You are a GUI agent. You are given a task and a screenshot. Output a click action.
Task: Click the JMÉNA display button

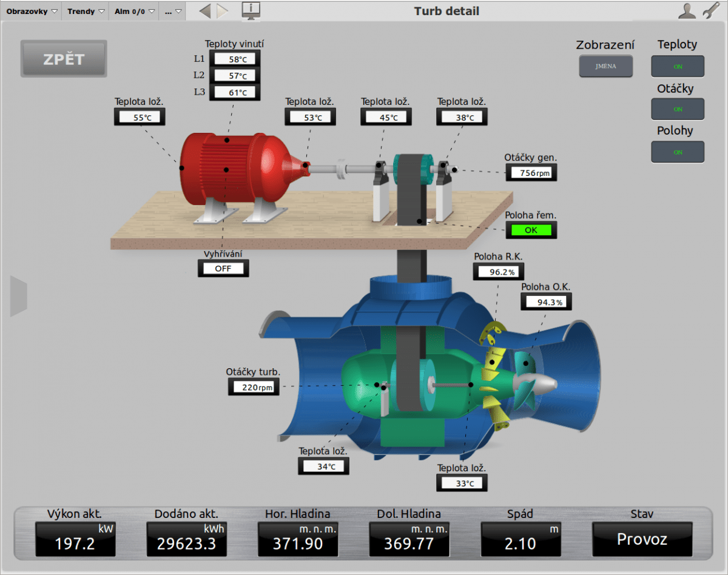coord(605,66)
